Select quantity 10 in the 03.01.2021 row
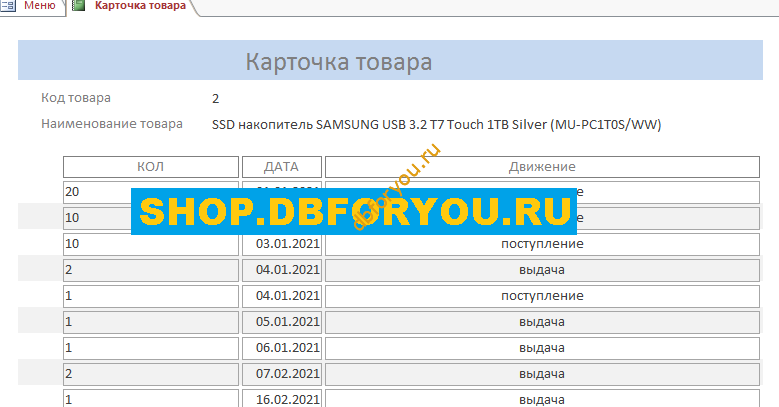This screenshot has width=779, height=407. (151, 244)
